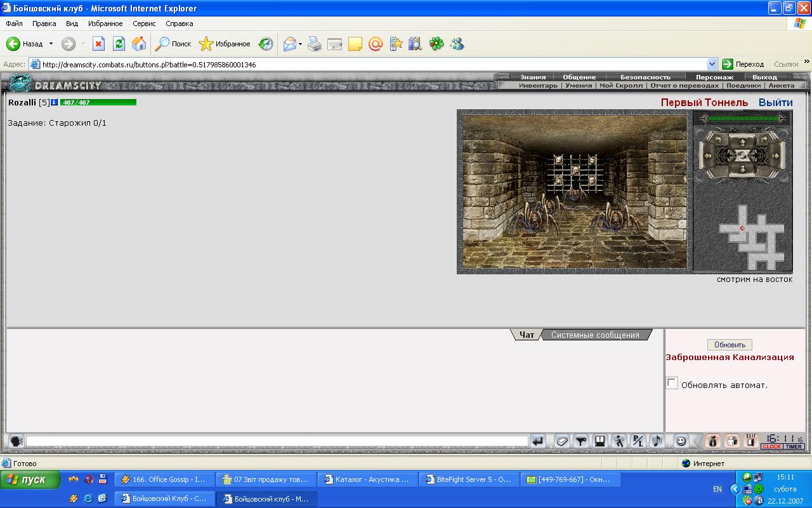Image resolution: width=812 pixels, height=508 pixels.
Task: Click the dungeon minimap
Action: pyautogui.click(x=752, y=236)
